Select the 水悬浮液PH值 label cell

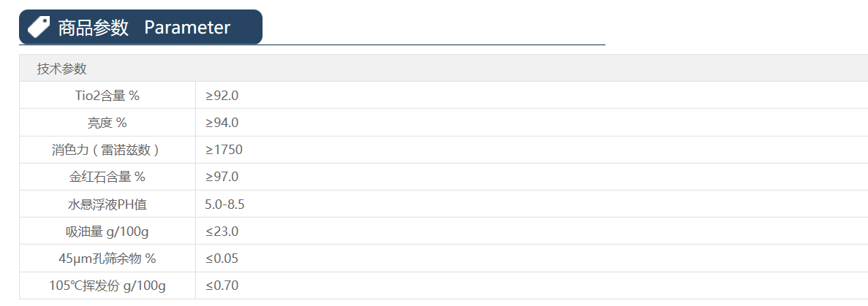click(107, 204)
